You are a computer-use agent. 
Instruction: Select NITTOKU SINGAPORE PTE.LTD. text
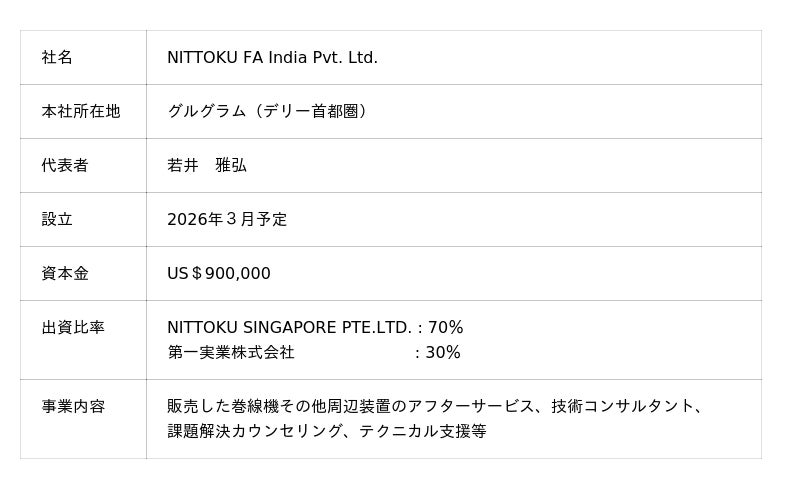[289, 328]
